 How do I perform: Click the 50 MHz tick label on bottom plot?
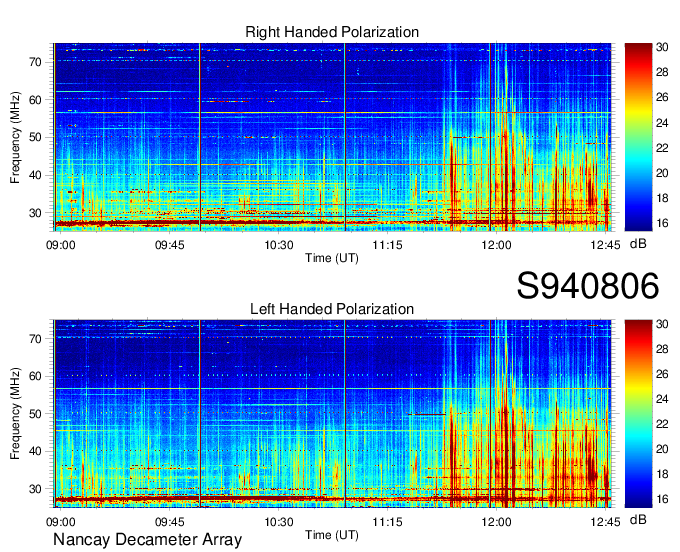pyautogui.click(x=35, y=414)
